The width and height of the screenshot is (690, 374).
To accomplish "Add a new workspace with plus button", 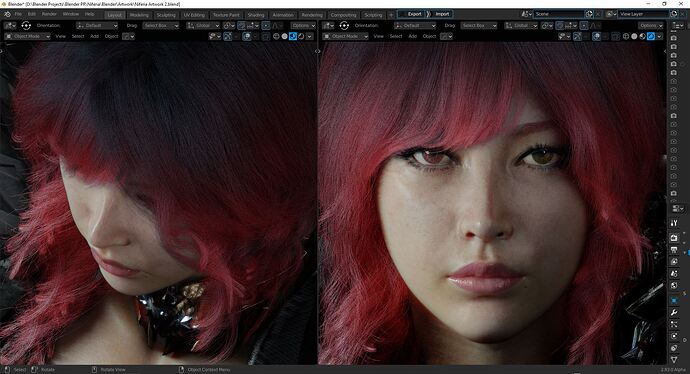I will 390,15.
